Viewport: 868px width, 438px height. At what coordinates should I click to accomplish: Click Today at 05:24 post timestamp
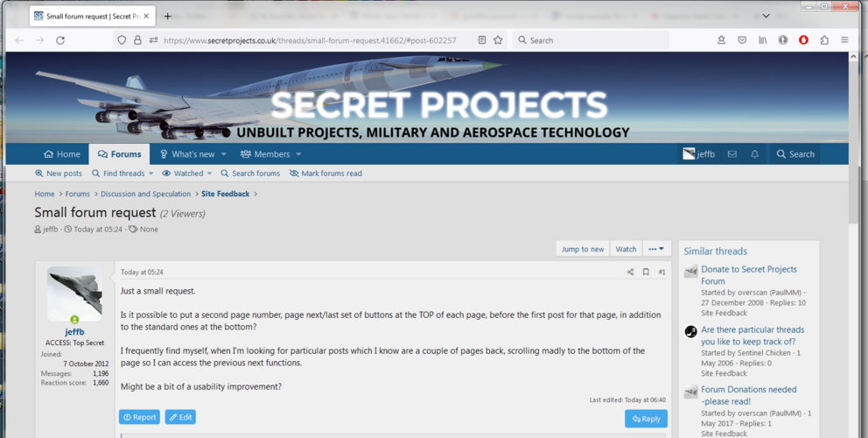(142, 272)
